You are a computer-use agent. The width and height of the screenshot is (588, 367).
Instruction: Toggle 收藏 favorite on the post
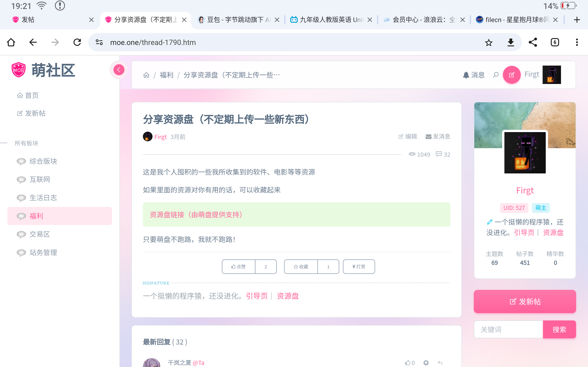pyautogui.click(x=301, y=267)
